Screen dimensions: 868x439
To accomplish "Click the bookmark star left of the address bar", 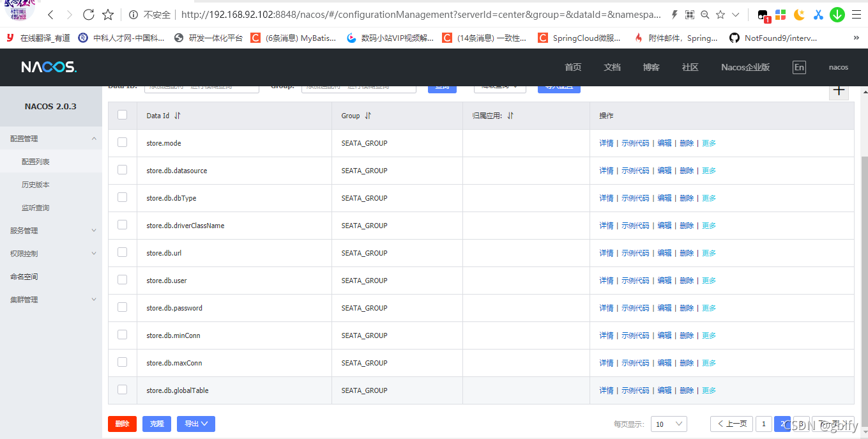I will [108, 15].
